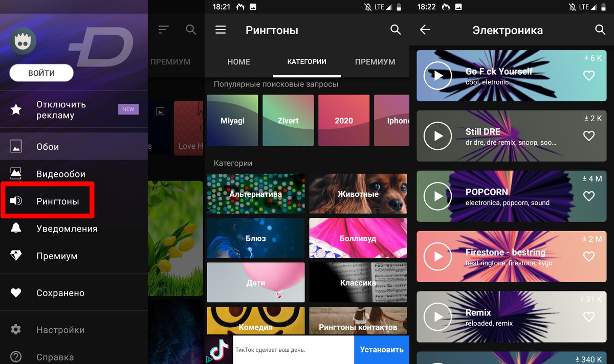Image resolution: width=614 pixels, height=364 pixels.
Task: Tap the picture icon next to Обои
Action: pos(16,147)
